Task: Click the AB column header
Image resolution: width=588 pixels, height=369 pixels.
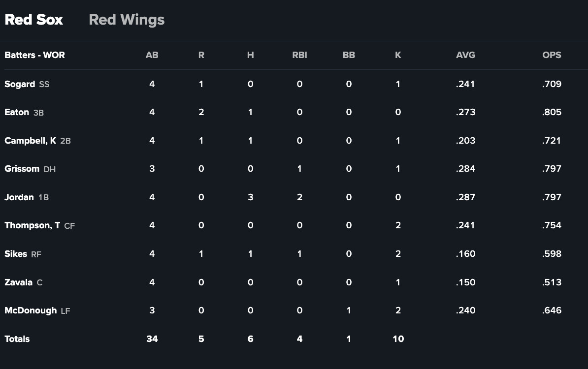Action: (x=152, y=55)
